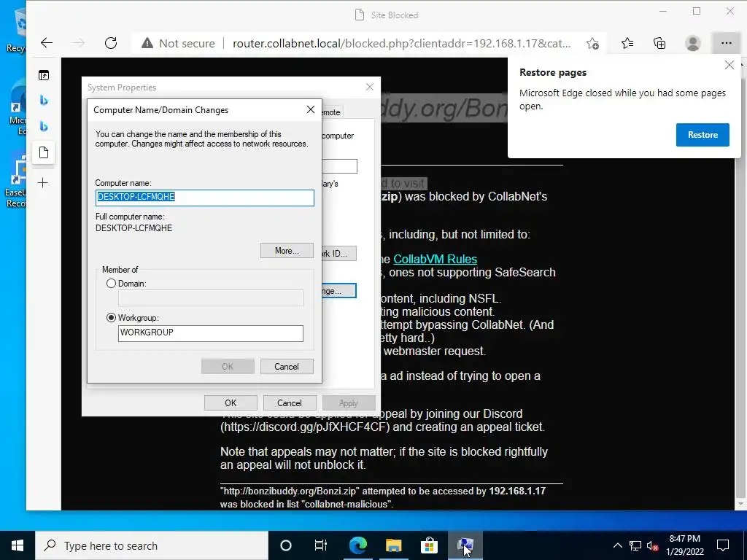Edit the Computer name field
This screenshot has height=560, width=747.
pos(205,197)
